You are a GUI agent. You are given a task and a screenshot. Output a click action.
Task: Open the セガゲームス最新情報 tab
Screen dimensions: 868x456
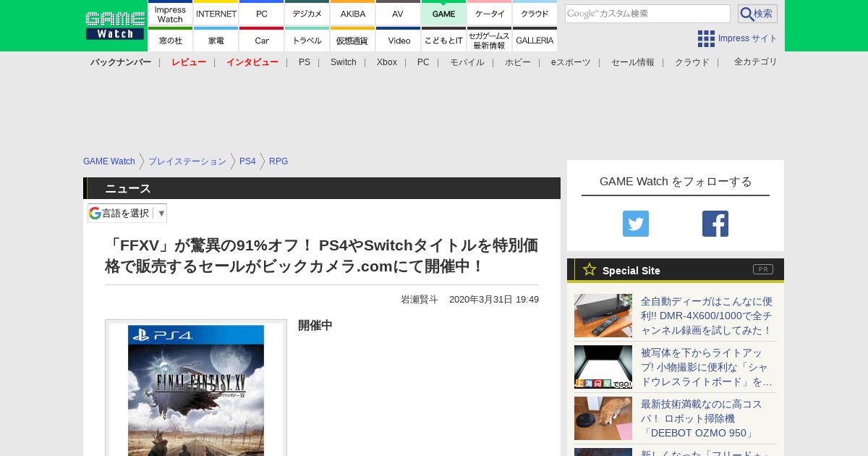click(489, 40)
